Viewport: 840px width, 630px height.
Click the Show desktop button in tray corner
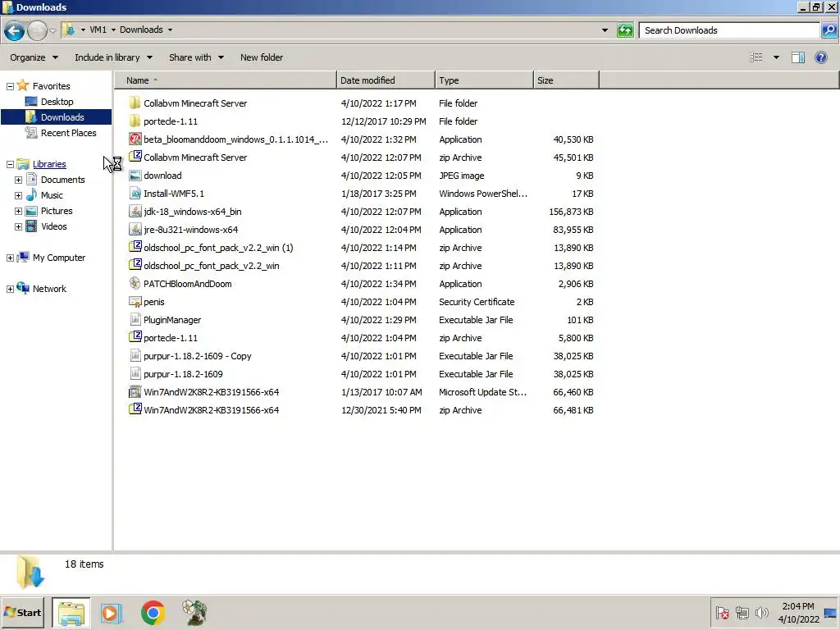830,613
